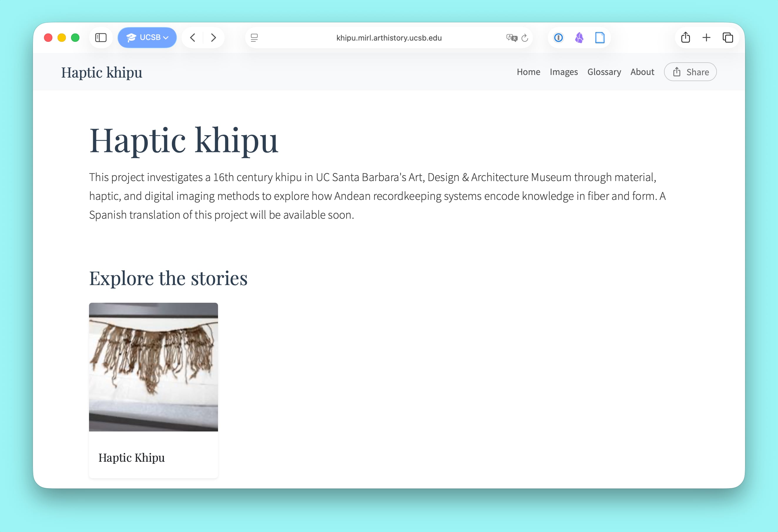
Task: Open the Safari share sheet
Action: [685, 38]
